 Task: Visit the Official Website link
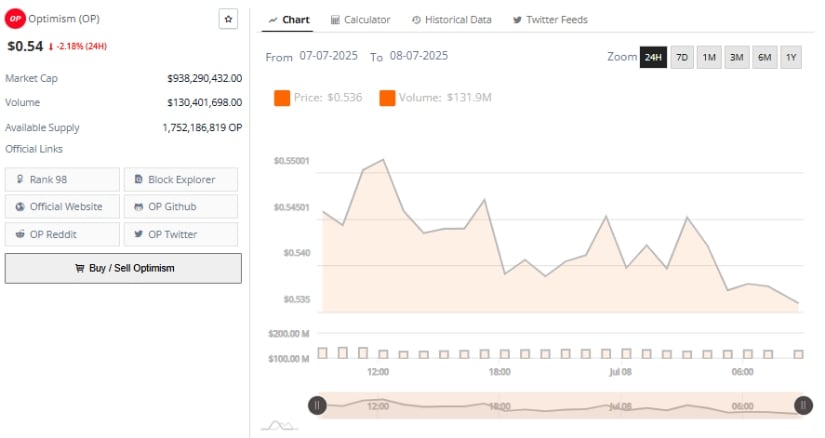pyautogui.click(x=62, y=206)
